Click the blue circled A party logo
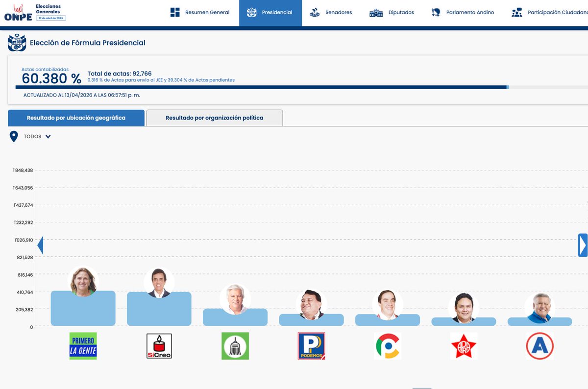The height and width of the screenshot is (389, 588). point(539,346)
